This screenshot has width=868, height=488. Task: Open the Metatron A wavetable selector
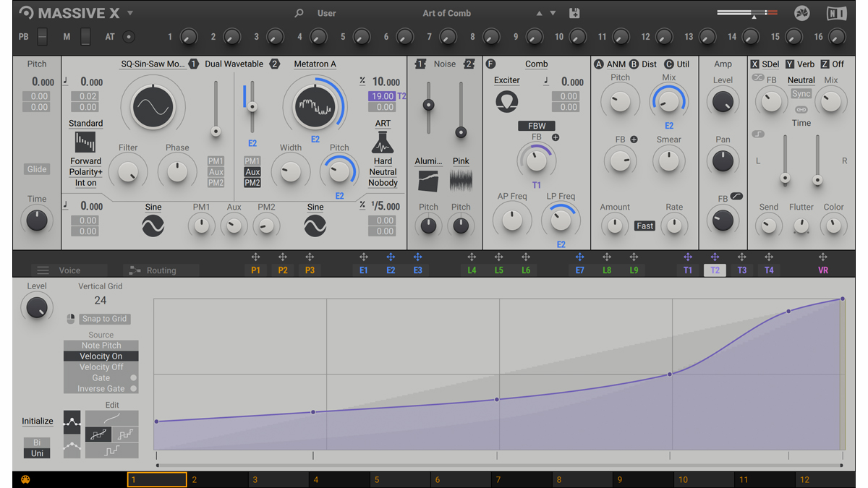(315, 64)
